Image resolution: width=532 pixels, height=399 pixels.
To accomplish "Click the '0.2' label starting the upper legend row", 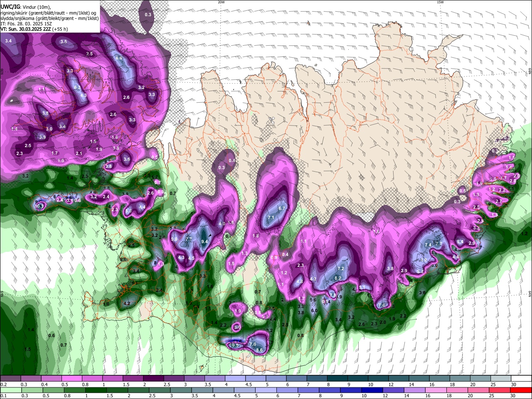I will pos(3,384).
